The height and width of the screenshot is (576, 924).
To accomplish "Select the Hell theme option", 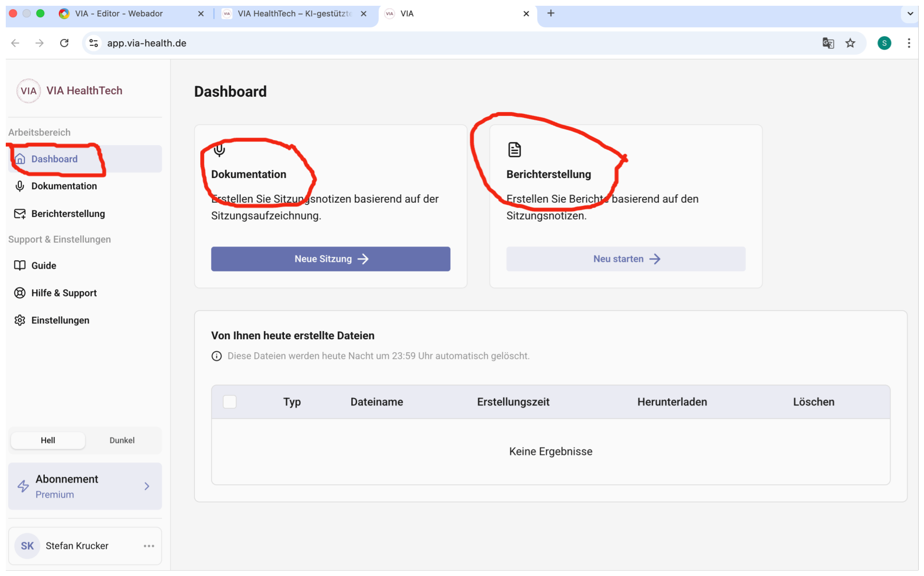I will (x=48, y=440).
